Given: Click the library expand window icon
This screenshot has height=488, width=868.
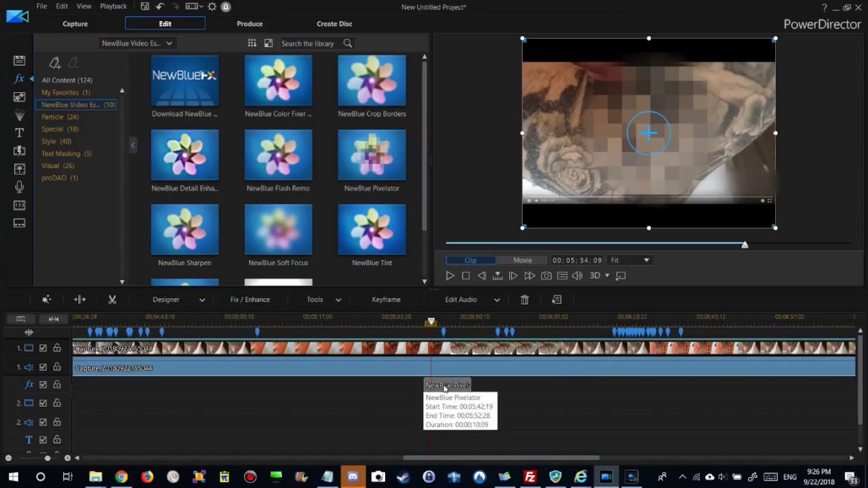Looking at the screenshot, I should point(269,43).
